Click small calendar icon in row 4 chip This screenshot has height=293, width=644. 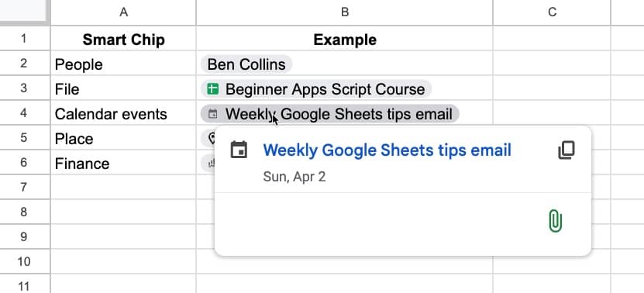click(x=213, y=114)
